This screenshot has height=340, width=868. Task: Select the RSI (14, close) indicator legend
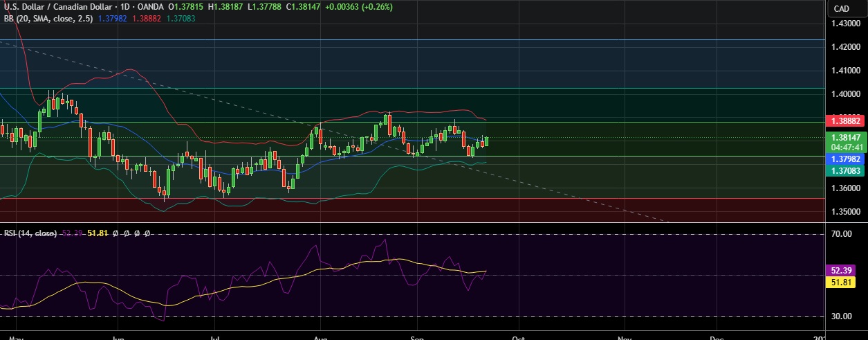tap(29, 233)
